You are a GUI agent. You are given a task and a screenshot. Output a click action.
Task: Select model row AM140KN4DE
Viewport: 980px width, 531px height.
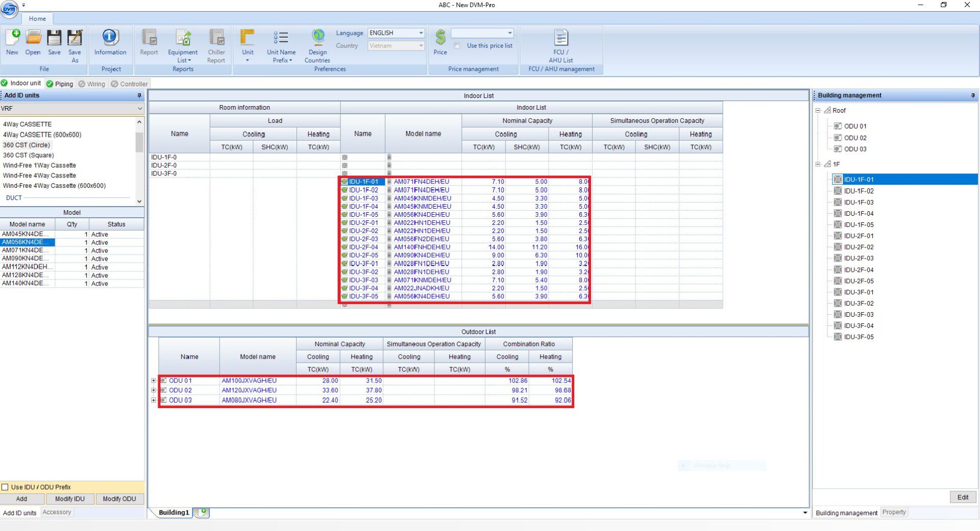click(72, 284)
